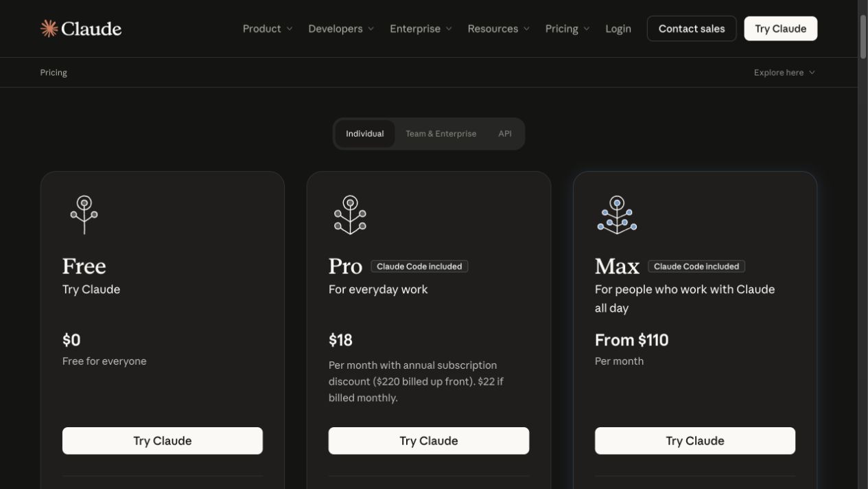This screenshot has height=489, width=868.
Task: Click the Free plan heading
Action: tap(84, 266)
